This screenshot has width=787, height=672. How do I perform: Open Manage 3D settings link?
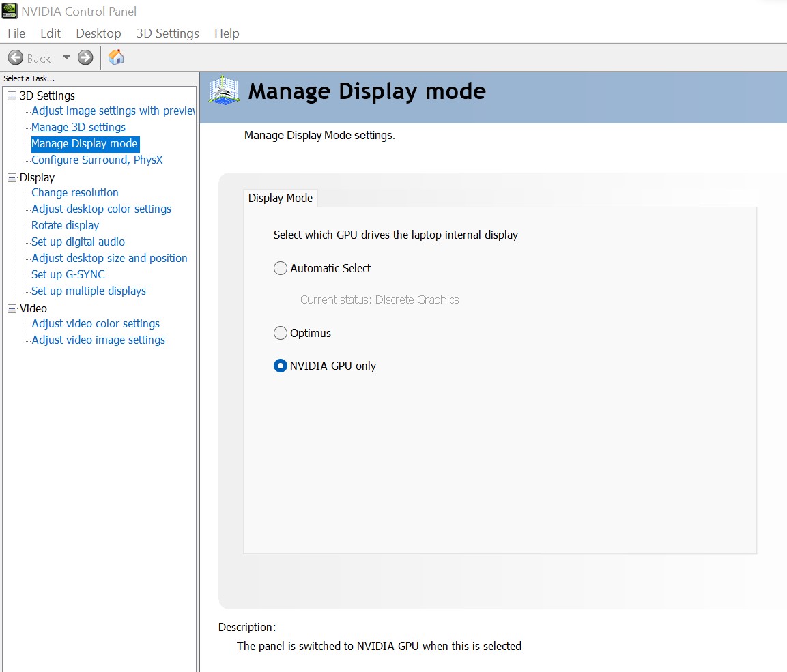click(78, 128)
